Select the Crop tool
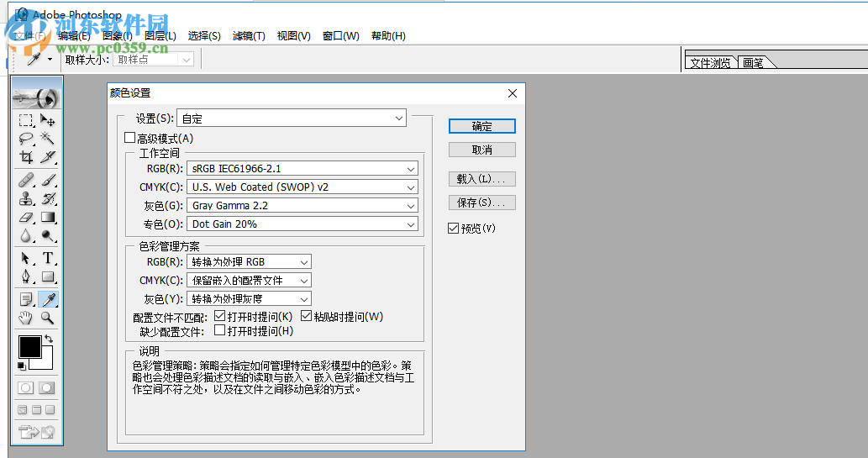The height and width of the screenshot is (458, 868). coord(25,157)
